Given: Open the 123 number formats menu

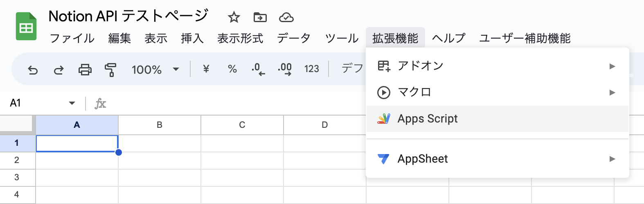Looking at the screenshot, I should coord(311,69).
